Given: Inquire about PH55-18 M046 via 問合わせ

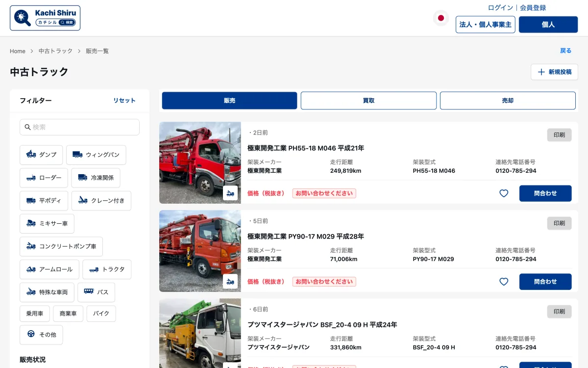Looking at the screenshot, I should 545,193.
